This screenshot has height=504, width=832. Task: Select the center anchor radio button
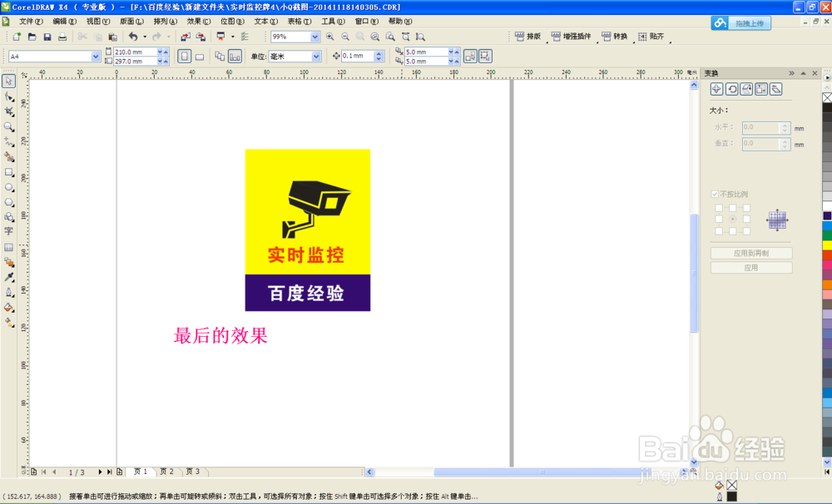point(733,220)
